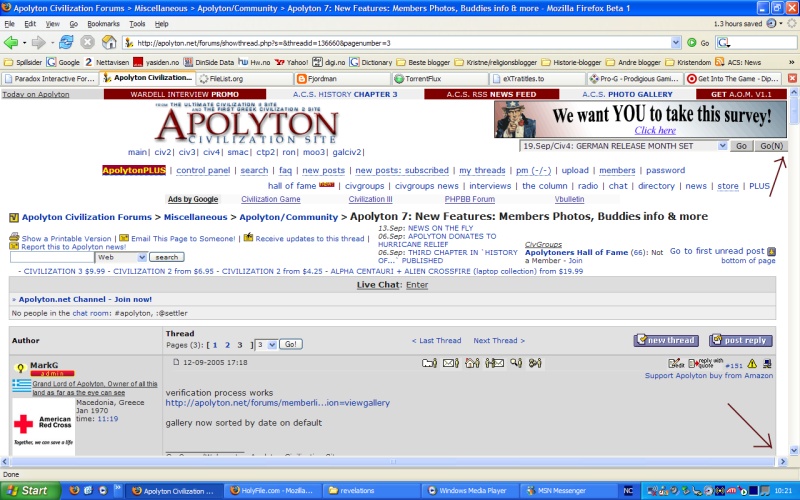Click the vertical scrollbar down arrow
The width and height of the screenshot is (800, 500).
(x=794, y=451)
